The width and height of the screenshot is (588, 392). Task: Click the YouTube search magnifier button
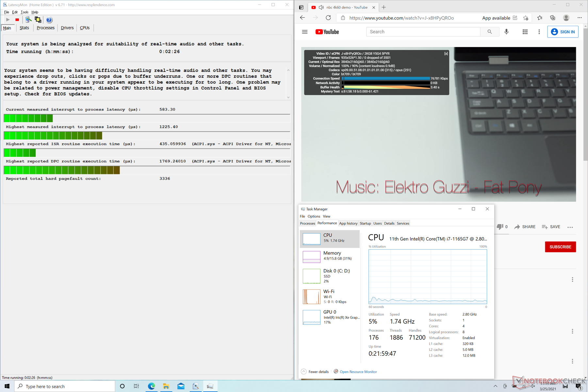click(490, 32)
